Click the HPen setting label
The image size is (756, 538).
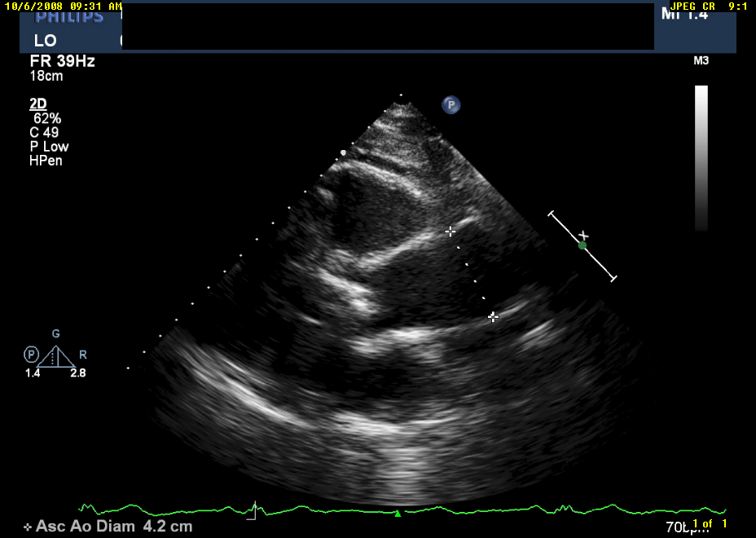tap(46, 161)
